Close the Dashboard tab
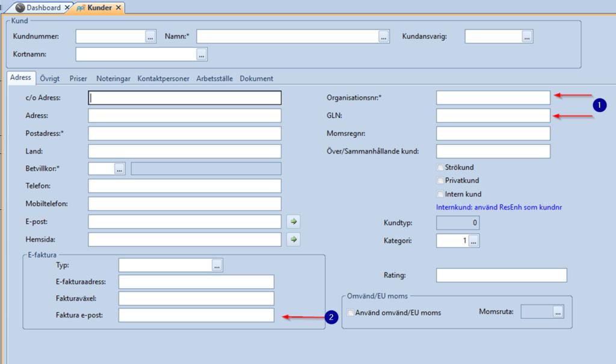The height and width of the screenshot is (364, 616). [67, 7]
